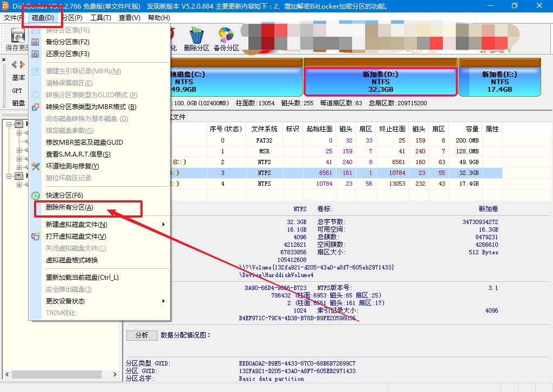
Task: Open the 文件(F) menu
Action: (x=14, y=18)
